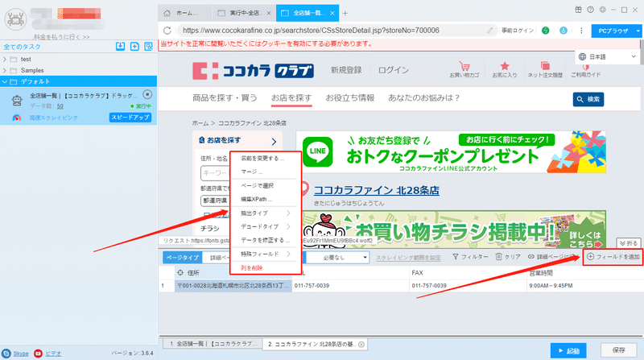
Task: Click the new task plus icon
Action: click(x=134, y=47)
